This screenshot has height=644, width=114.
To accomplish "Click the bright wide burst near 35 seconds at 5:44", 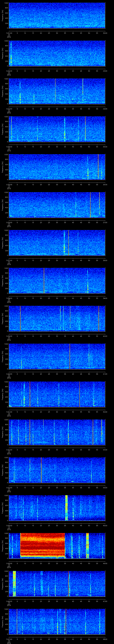I will [66, 508].
